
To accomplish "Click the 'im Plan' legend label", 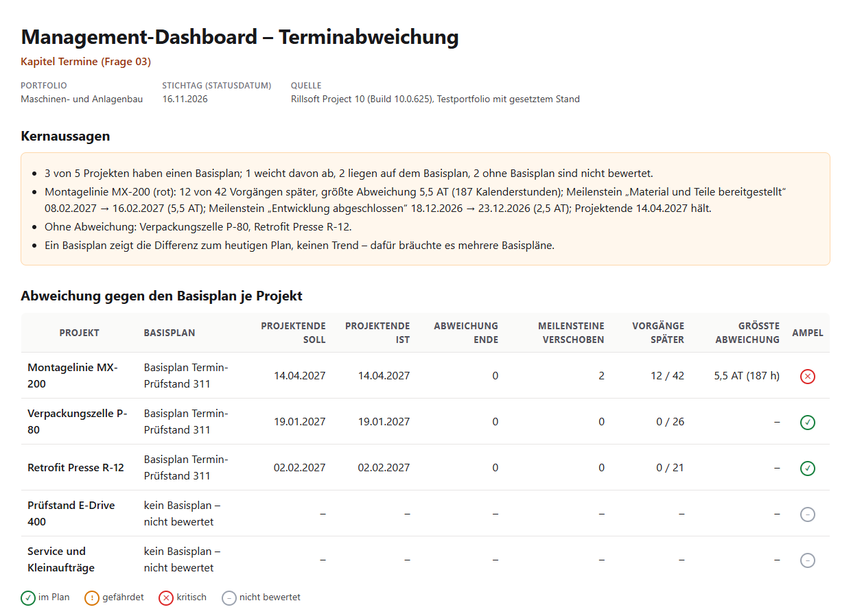I will 54,597.
